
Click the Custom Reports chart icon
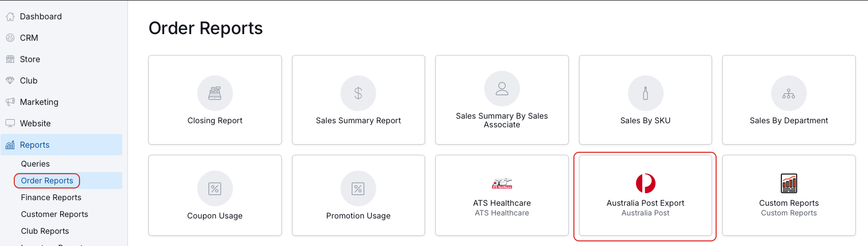pos(789,183)
